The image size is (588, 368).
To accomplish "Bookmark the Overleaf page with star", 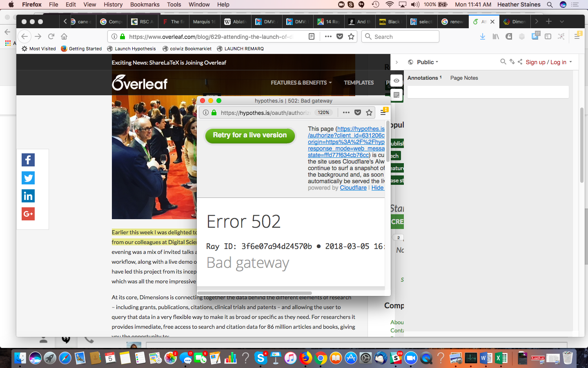I will tap(351, 36).
